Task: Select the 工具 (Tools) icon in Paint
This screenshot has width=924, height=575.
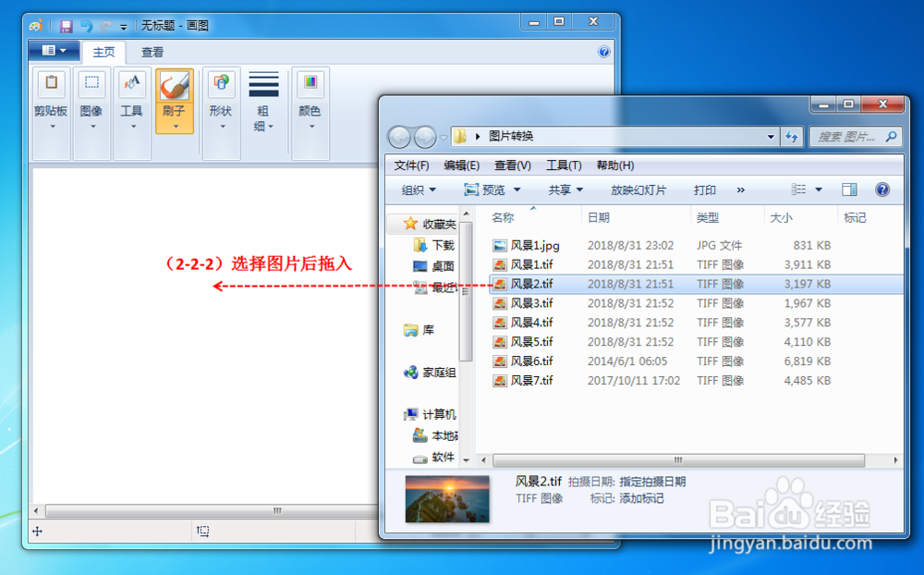Action: [130, 92]
